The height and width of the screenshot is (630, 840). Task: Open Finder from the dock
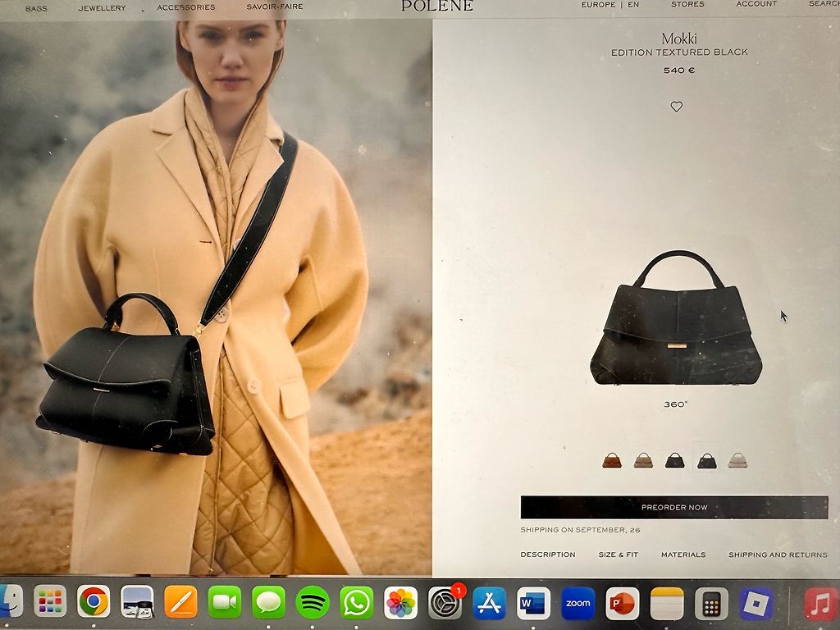[x=11, y=601]
